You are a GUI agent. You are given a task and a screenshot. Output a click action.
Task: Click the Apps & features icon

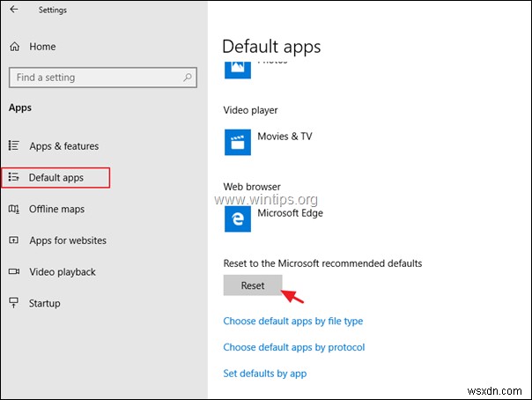13,146
